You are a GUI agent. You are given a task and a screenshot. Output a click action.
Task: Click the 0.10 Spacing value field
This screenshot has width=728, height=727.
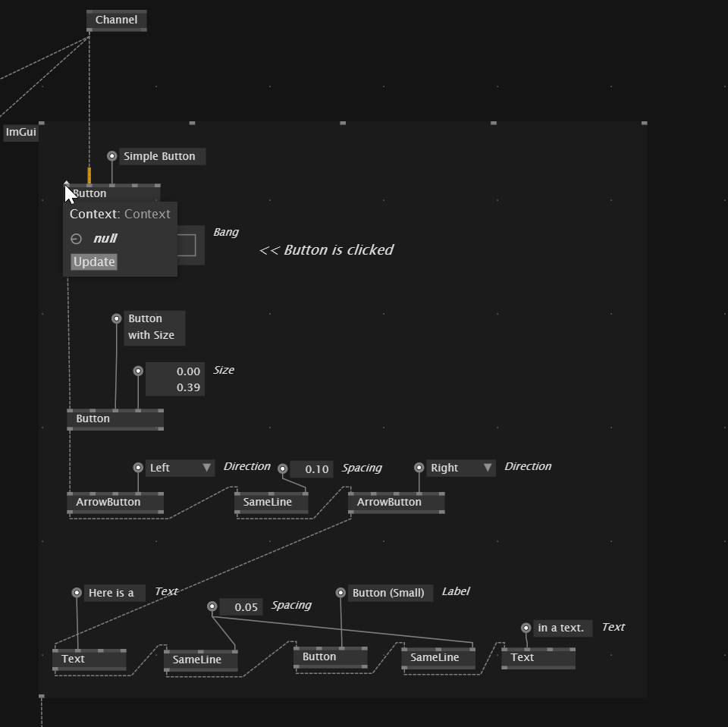(312, 469)
